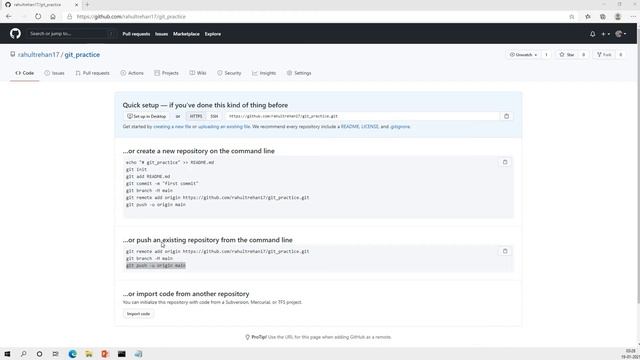This screenshot has height=360, width=640.
Task: Open the user avatar menu
Action: tap(620, 34)
